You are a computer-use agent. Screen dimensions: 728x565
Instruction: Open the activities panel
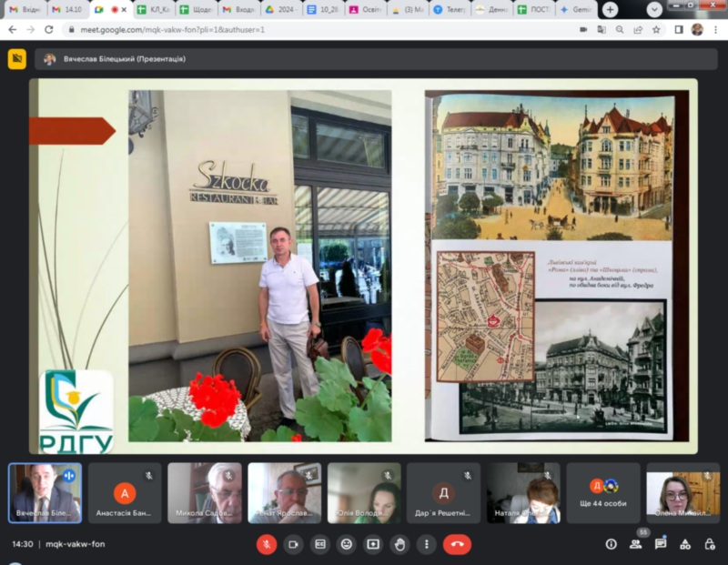pyautogui.click(x=685, y=544)
